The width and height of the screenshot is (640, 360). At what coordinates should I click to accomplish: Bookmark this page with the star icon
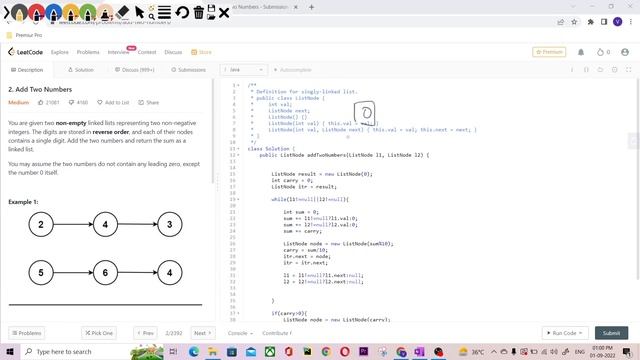coord(574,22)
